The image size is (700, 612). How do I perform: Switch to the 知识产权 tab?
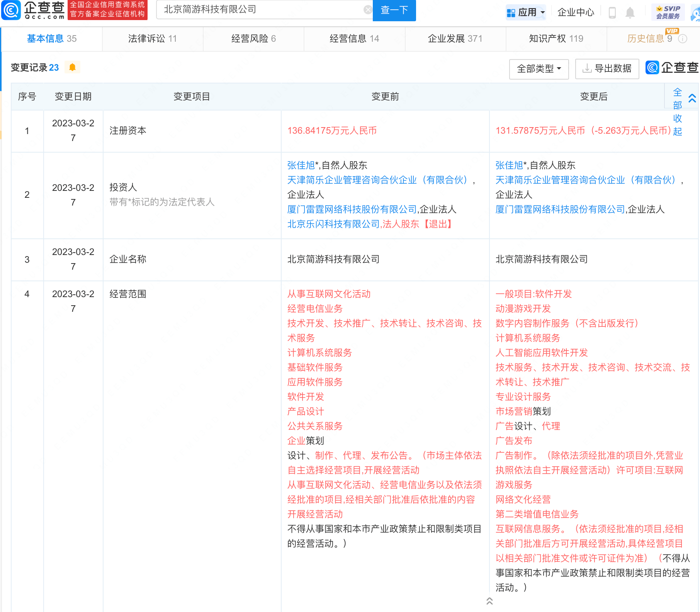click(556, 39)
